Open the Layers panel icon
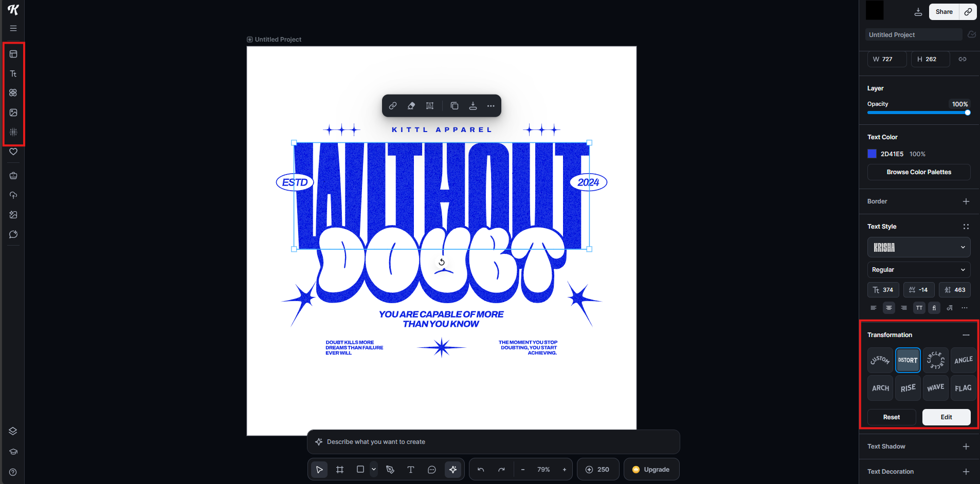The image size is (980, 484). (x=13, y=431)
